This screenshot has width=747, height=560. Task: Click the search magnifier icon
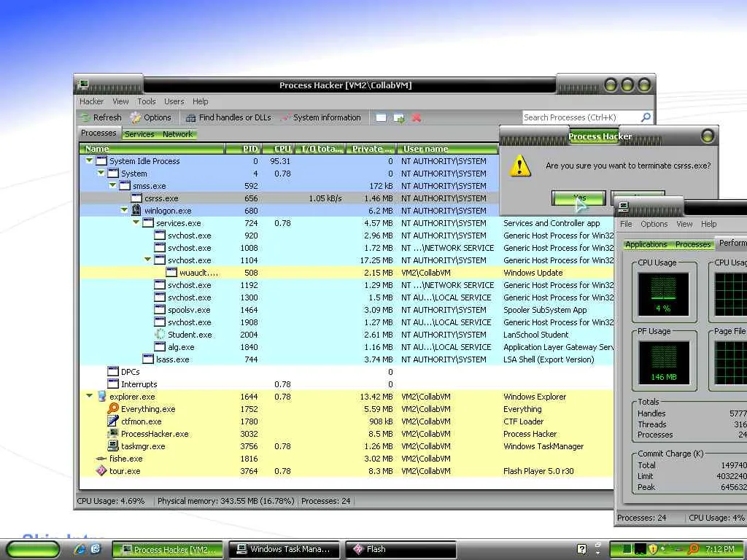pyautogui.click(x=646, y=117)
